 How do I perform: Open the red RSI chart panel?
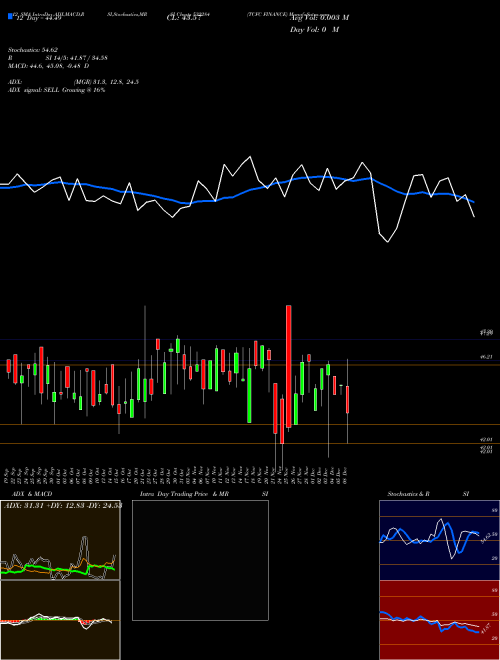pos(439,620)
